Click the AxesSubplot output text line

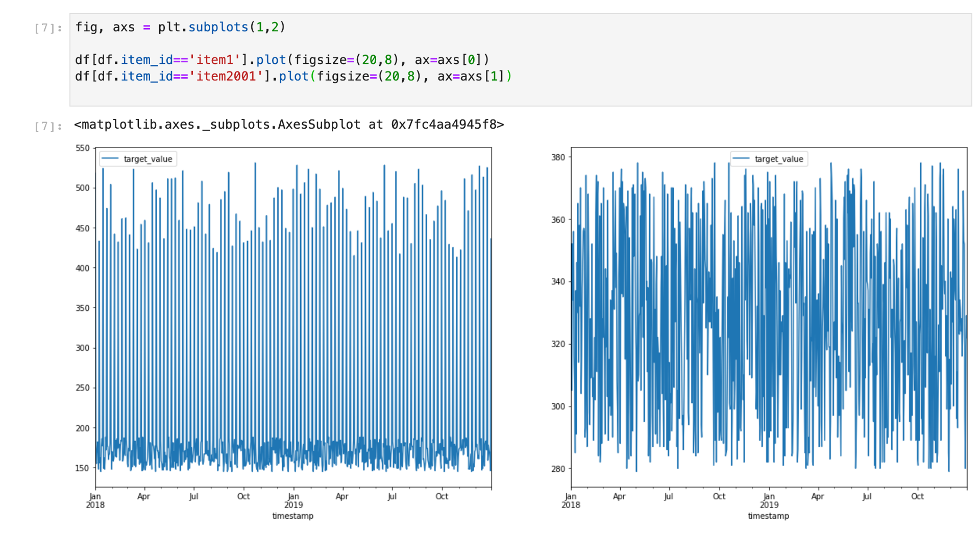pos(289,125)
